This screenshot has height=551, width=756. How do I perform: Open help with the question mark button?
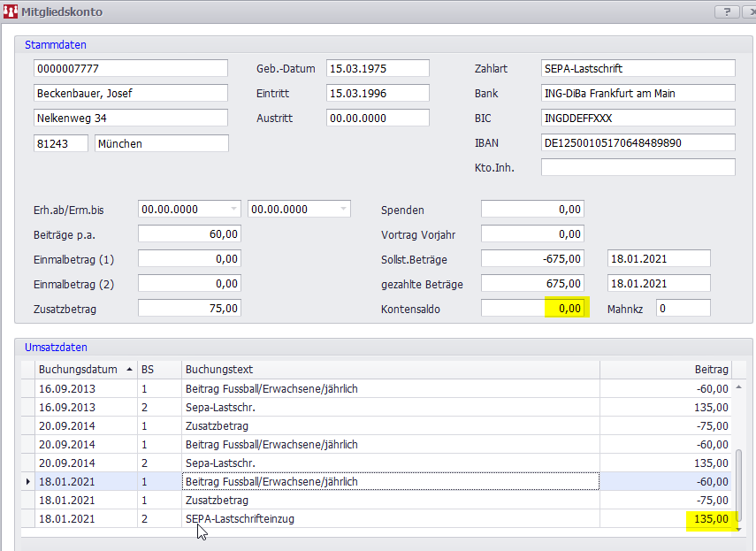coord(727,11)
